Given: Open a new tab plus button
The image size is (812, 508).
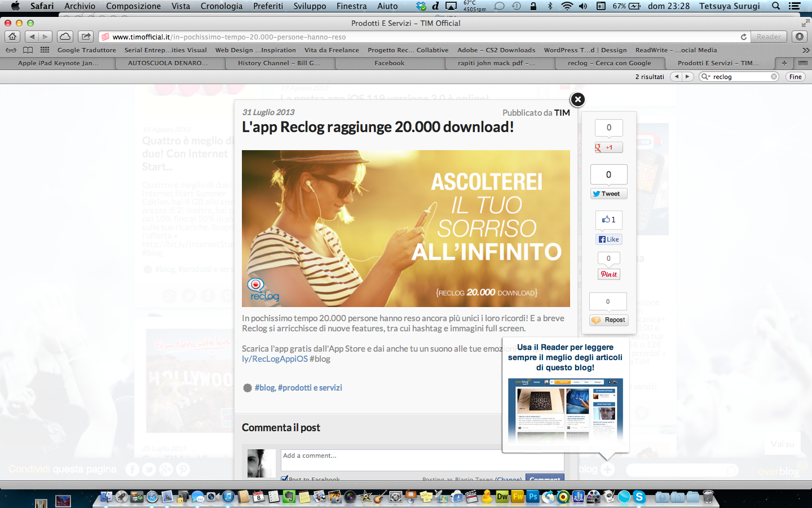Looking at the screenshot, I should 784,63.
